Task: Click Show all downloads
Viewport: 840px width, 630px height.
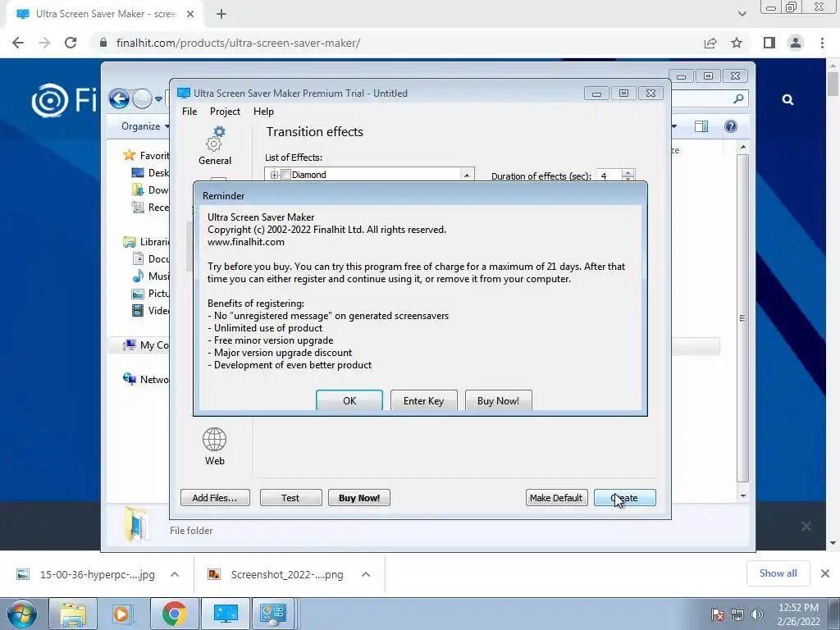Action: coord(778,573)
